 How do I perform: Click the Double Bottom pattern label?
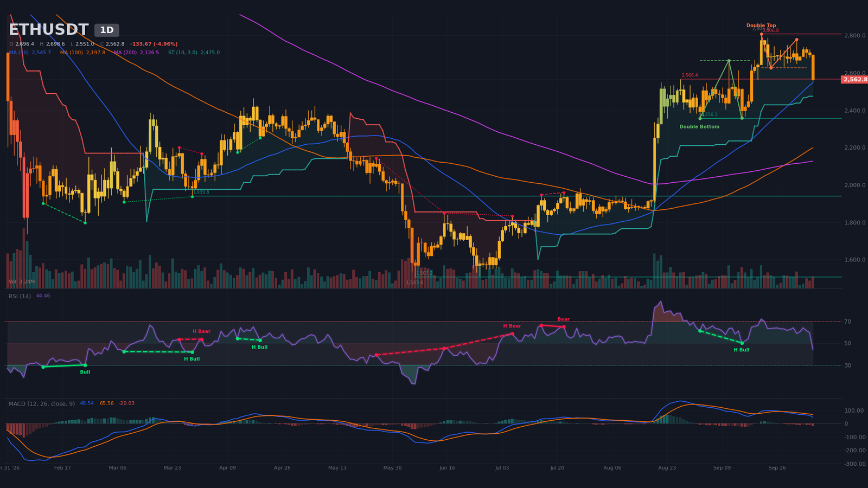[699, 127]
